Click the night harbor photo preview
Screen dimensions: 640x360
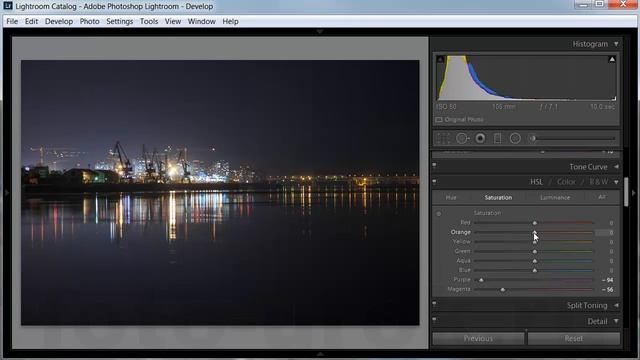pos(220,193)
